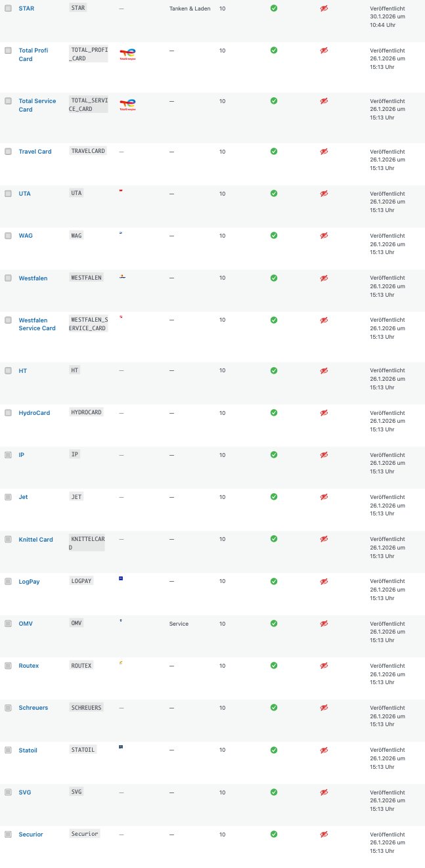Check the Securior row checkbox
Image resolution: width=425 pixels, height=868 pixels.
8,834
